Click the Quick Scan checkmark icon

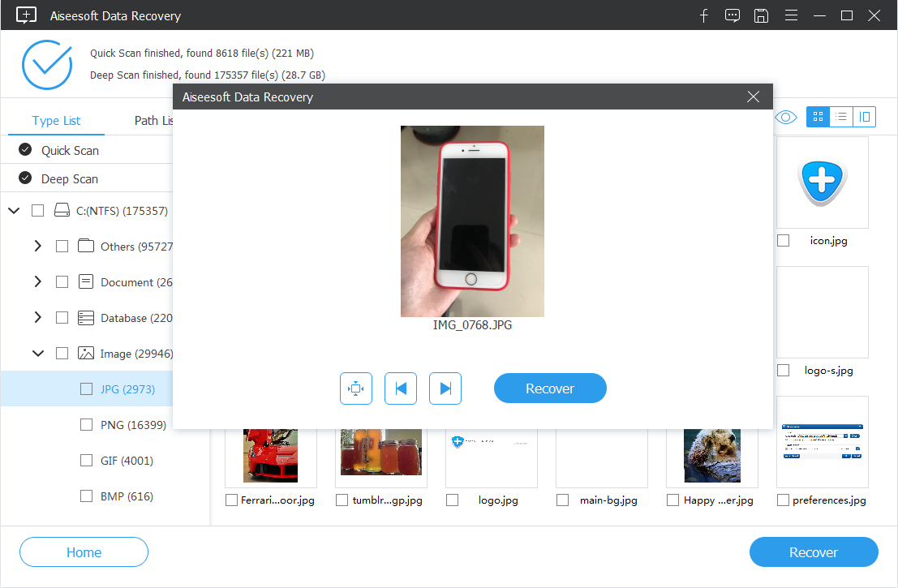click(25, 149)
